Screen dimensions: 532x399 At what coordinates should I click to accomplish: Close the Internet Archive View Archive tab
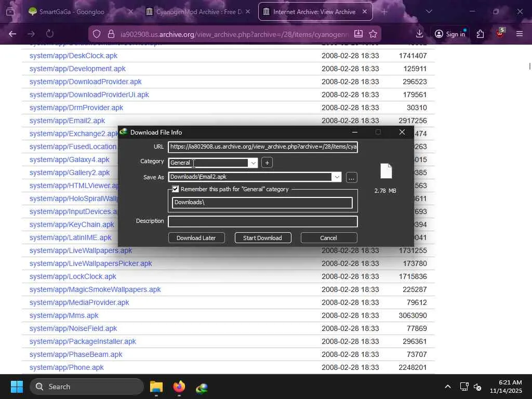[x=364, y=11]
